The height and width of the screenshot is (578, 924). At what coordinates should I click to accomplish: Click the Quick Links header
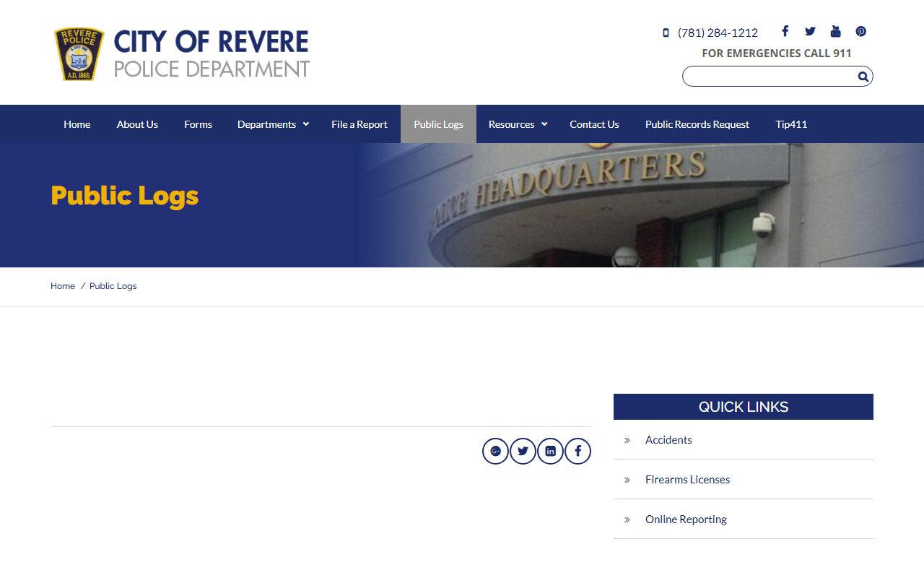click(744, 407)
